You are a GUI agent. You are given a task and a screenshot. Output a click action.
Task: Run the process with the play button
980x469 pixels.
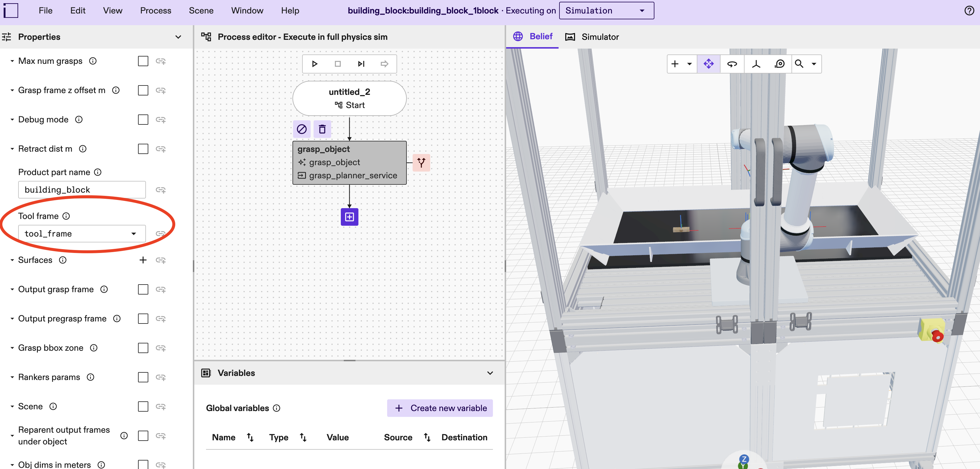pyautogui.click(x=315, y=64)
